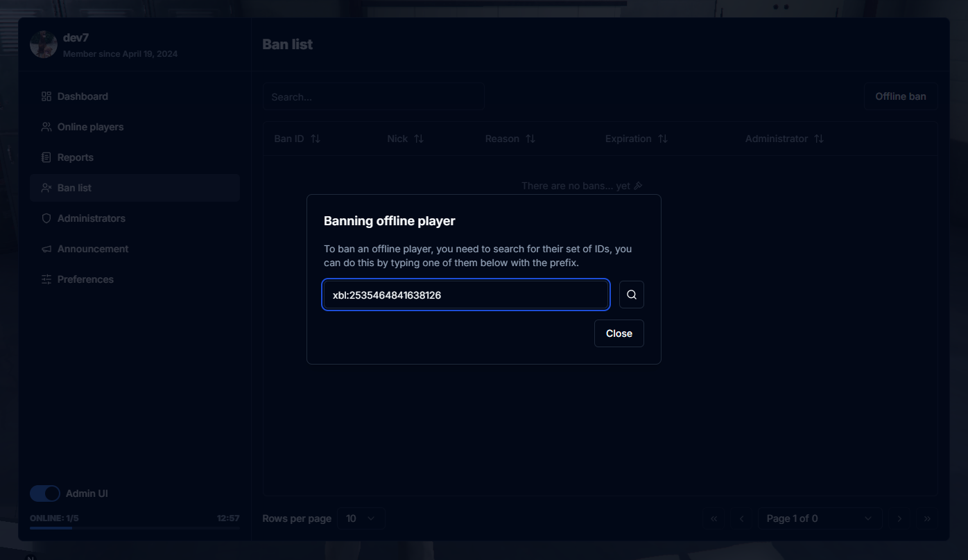
Task: Select the Reason column header
Action: click(510, 139)
